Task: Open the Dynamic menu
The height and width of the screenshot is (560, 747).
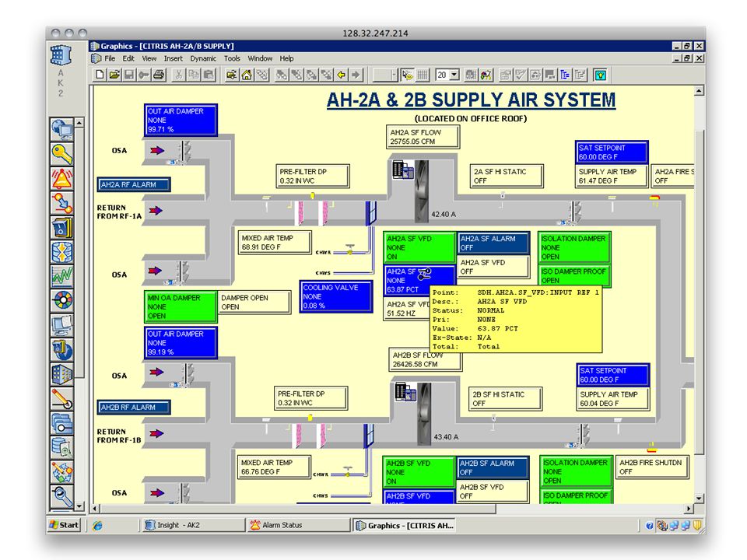Action: tap(203, 58)
